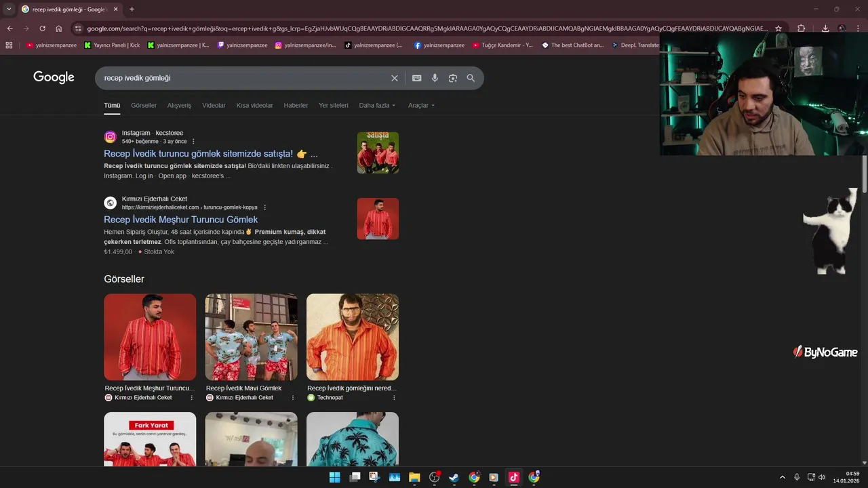Image resolution: width=868 pixels, height=488 pixels.
Task: Open the DeepL Translate bookmark
Action: (635, 45)
